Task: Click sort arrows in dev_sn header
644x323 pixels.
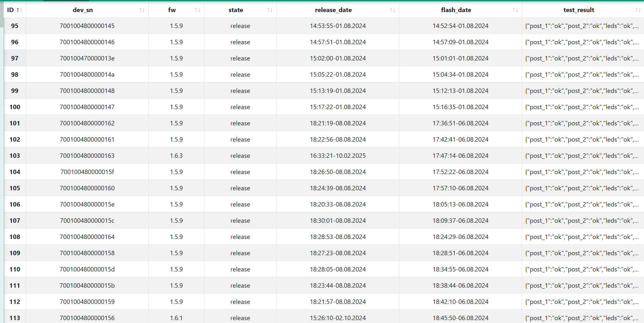Action: tap(142, 10)
